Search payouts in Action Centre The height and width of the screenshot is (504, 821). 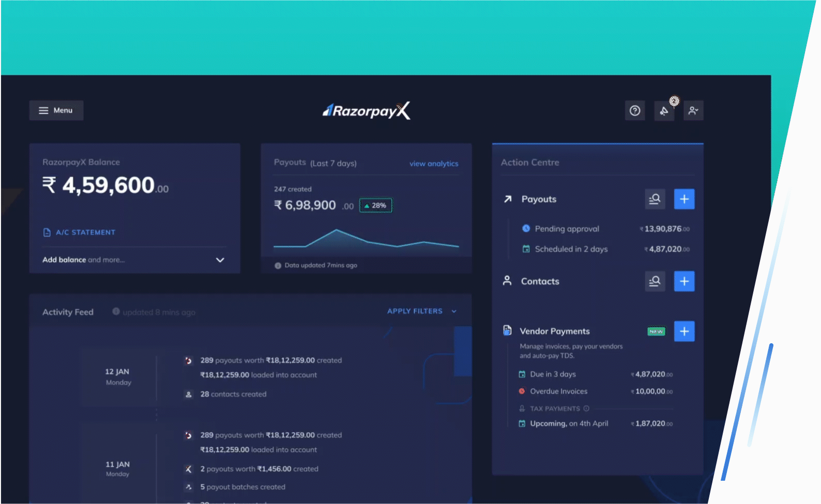pyautogui.click(x=655, y=199)
